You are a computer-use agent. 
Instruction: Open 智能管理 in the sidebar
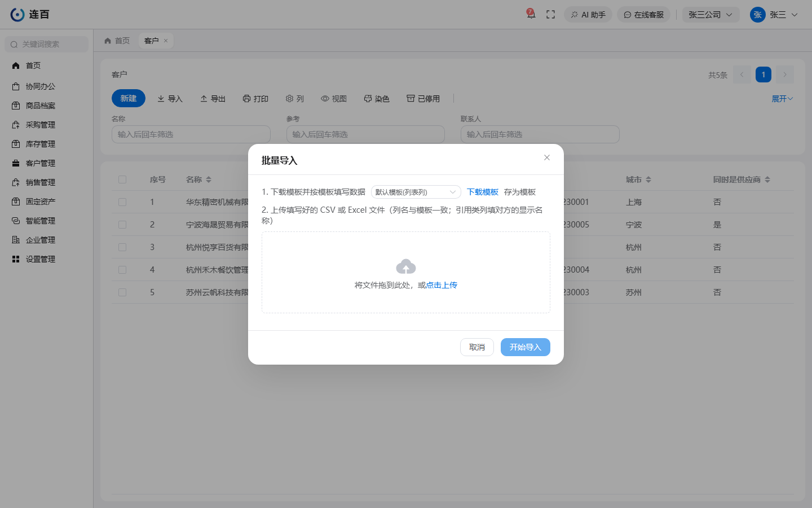[x=46, y=221]
